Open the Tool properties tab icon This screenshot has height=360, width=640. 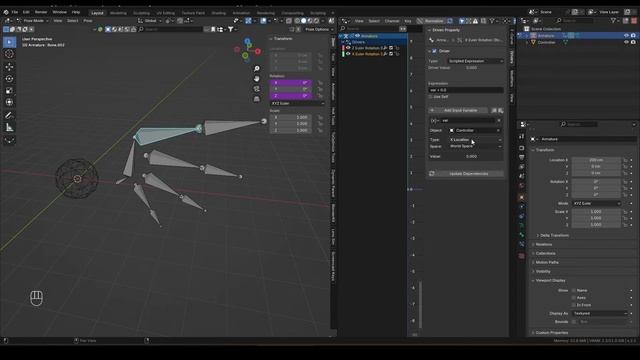click(522, 136)
